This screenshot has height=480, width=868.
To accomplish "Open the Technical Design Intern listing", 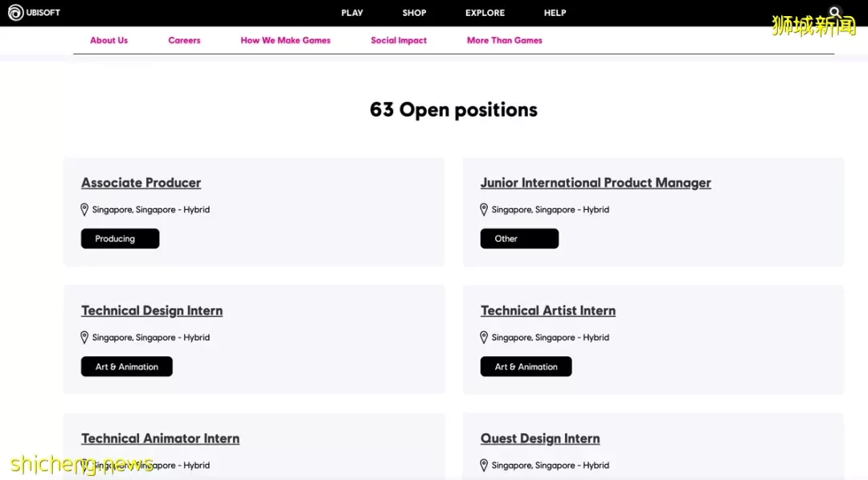I will [x=152, y=310].
